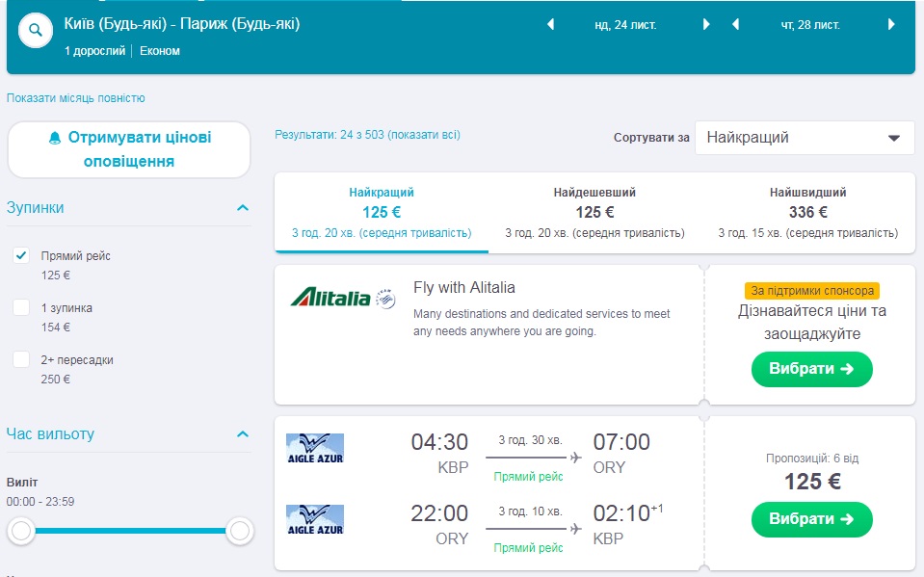Enable the 1 зупинка checkbox
Screen dimensions: 924x577
coord(21,308)
